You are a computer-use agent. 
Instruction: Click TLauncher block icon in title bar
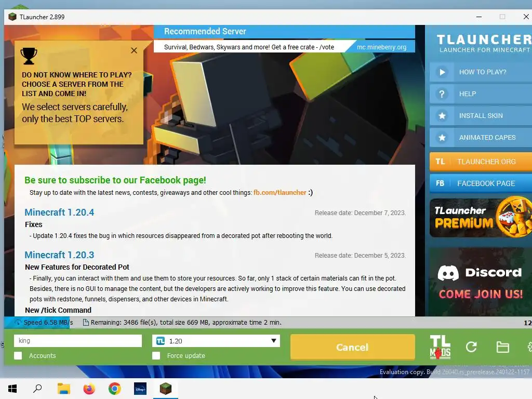point(12,17)
